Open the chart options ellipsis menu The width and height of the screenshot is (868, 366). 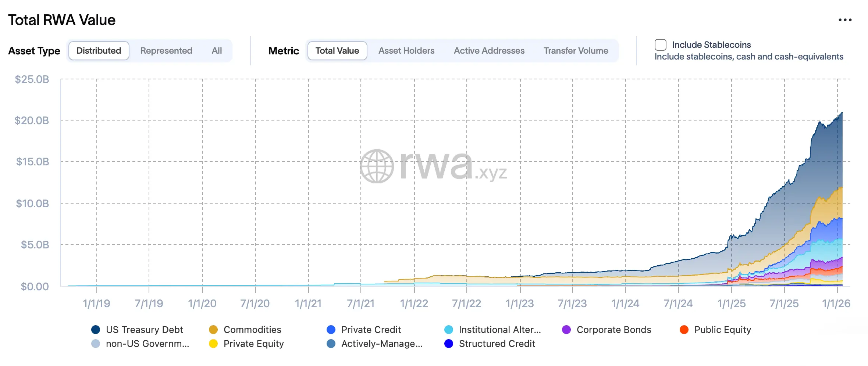click(845, 19)
